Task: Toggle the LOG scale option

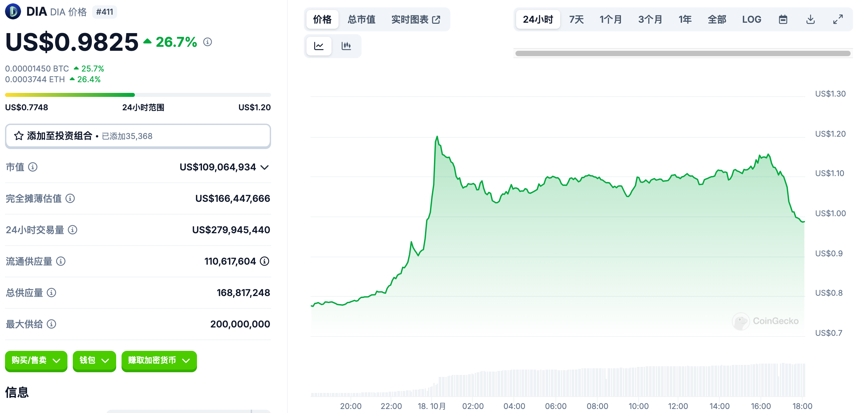Action: tap(751, 20)
